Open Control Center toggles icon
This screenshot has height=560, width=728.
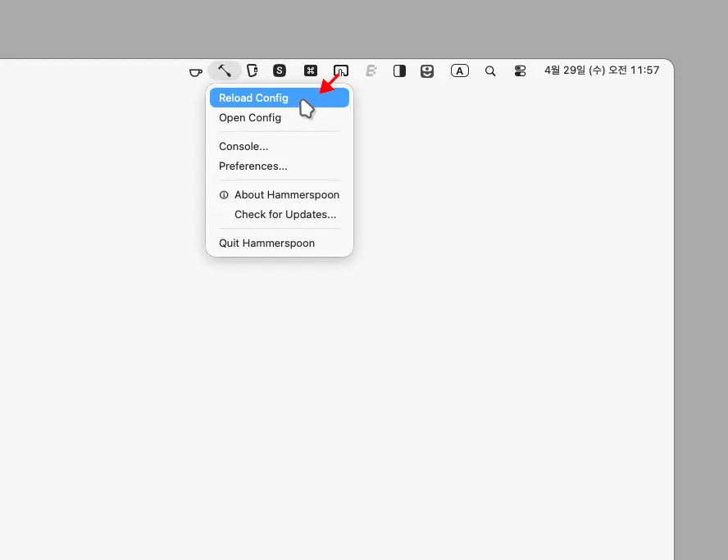pos(520,71)
